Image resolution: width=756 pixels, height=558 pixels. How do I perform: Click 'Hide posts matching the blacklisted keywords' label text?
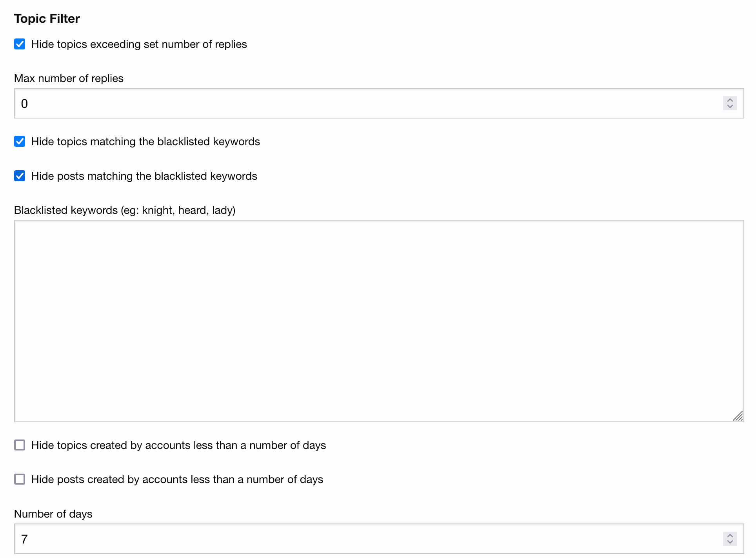(x=144, y=176)
